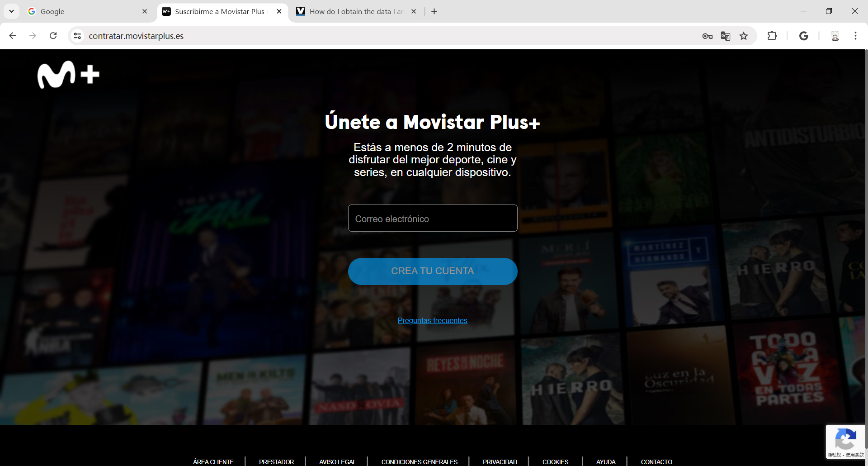Open the Extensions puzzle icon
Viewport: 868px width, 466px height.
(772, 36)
